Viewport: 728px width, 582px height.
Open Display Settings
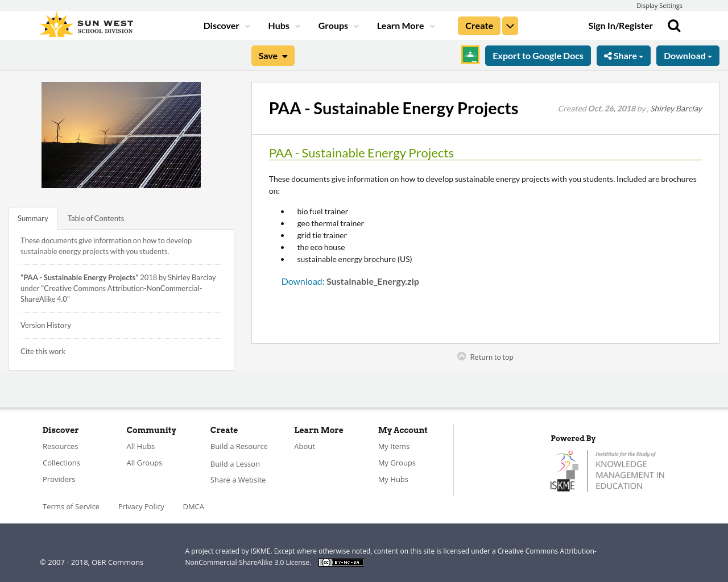(659, 5)
